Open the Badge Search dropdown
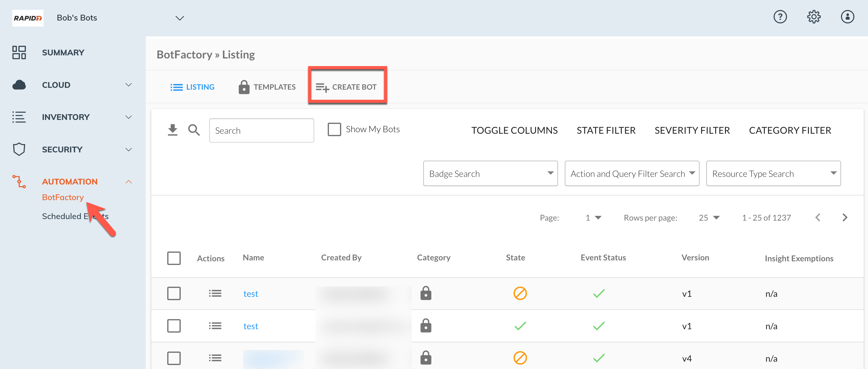 pyautogui.click(x=490, y=173)
